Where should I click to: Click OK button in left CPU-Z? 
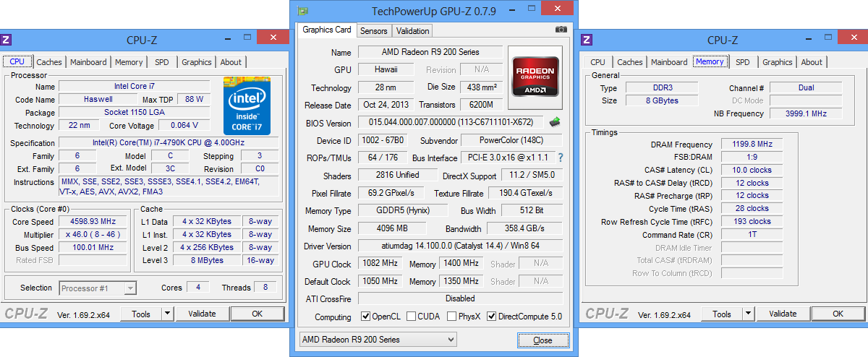(x=258, y=314)
